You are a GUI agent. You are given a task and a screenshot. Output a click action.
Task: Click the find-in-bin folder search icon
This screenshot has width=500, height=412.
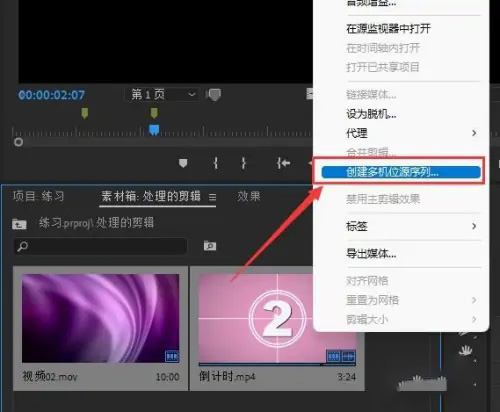pos(210,246)
